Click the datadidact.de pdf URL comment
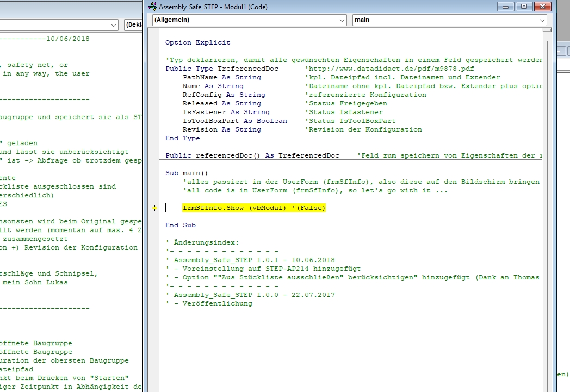The width and height of the screenshot is (570, 392). tap(389, 69)
